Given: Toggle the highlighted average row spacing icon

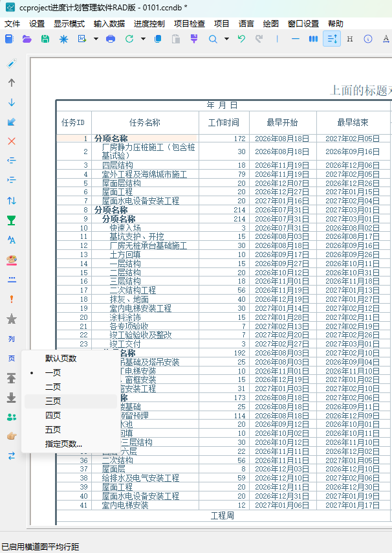Looking at the screenshot, I should (332, 39).
